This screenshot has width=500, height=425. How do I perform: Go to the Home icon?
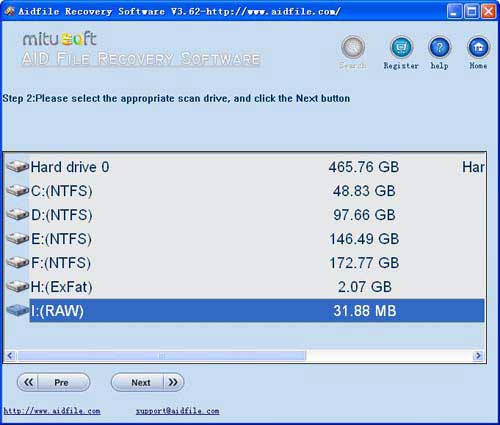point(478,47)
